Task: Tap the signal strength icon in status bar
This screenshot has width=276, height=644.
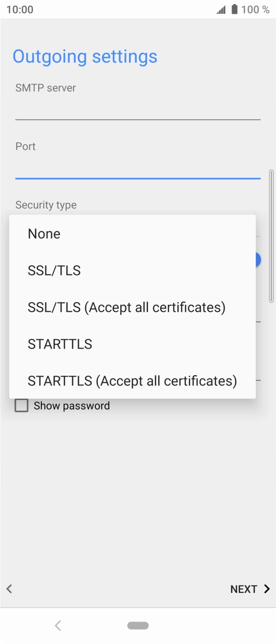Action: (221, 10)
